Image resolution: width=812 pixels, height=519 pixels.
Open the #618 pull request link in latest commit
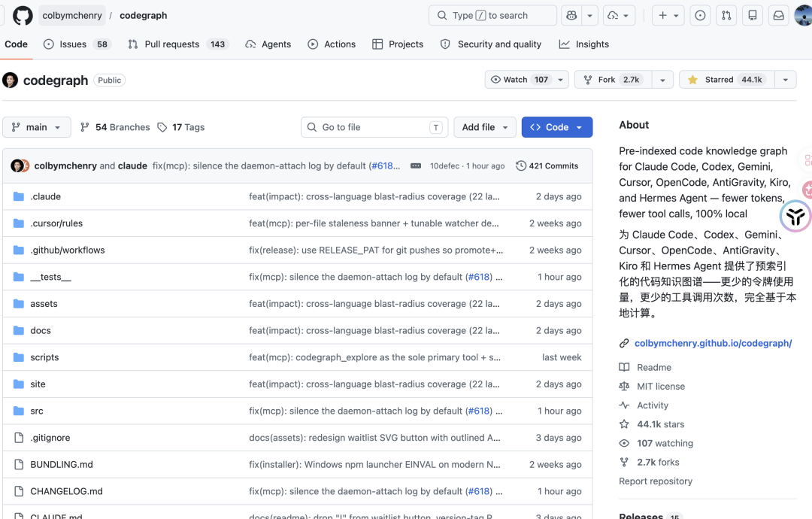pos(383,165)
